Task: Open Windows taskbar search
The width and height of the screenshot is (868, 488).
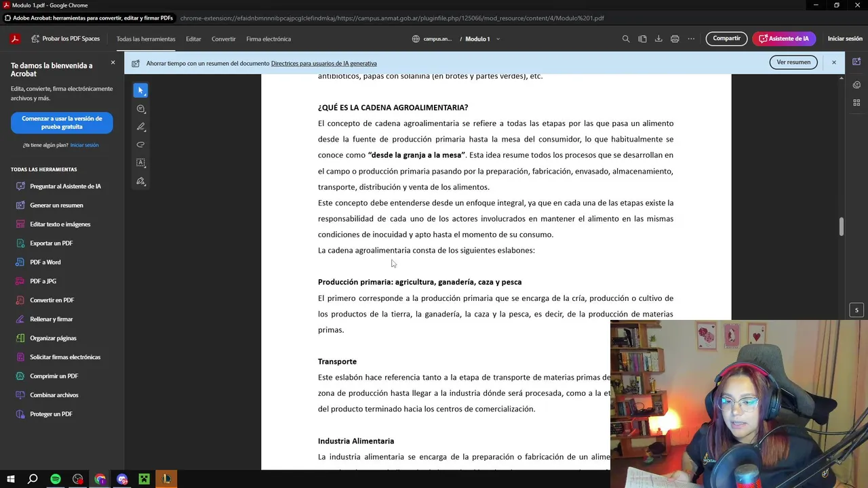Action: tap(33, 479)
